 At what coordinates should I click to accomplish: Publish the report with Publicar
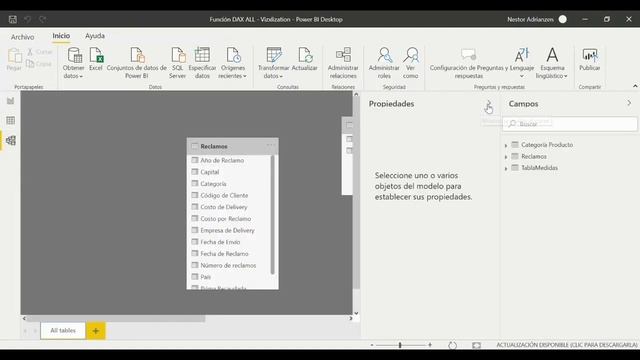coord(590,59)
